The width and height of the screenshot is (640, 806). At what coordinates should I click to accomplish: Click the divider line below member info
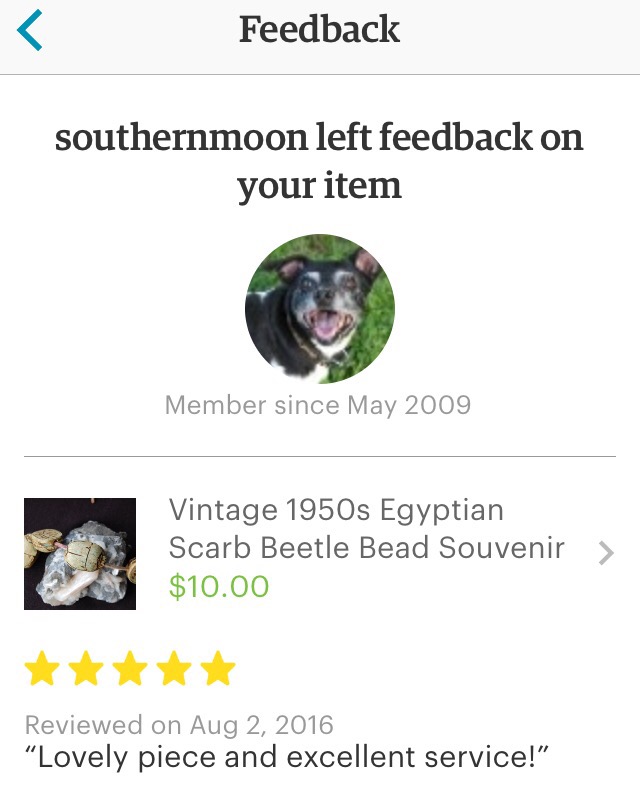tap(320, 456)
